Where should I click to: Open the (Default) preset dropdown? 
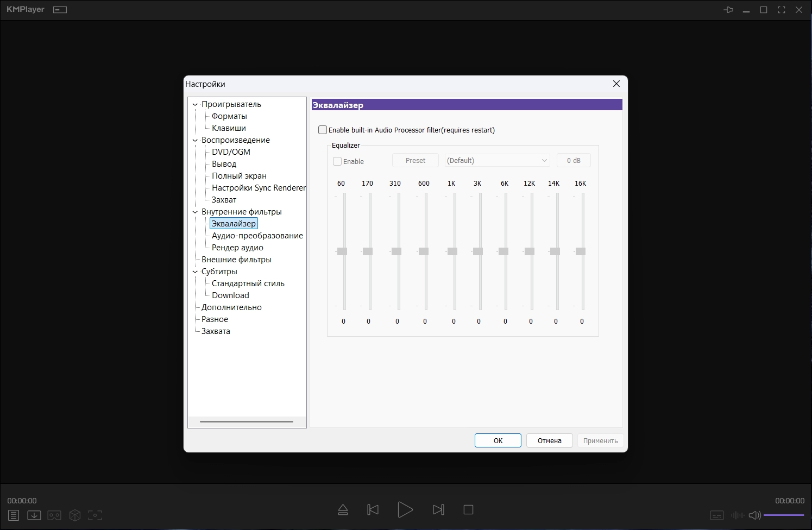coord(498,160)
